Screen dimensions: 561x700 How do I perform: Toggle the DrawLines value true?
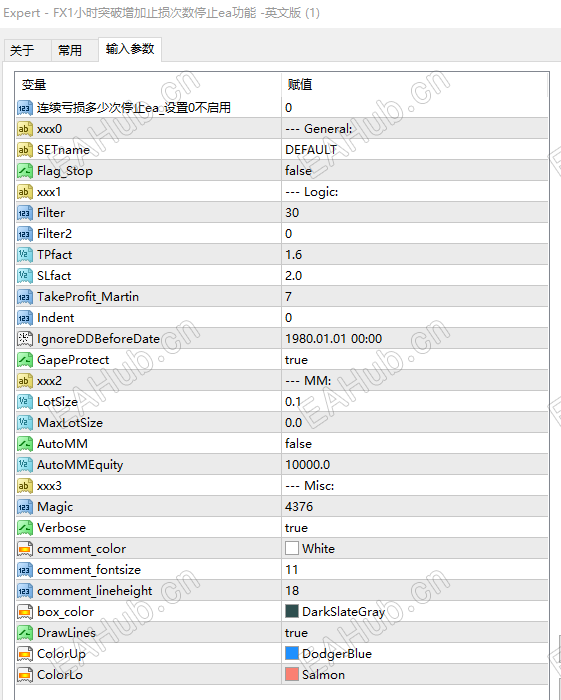coord(296,633)
